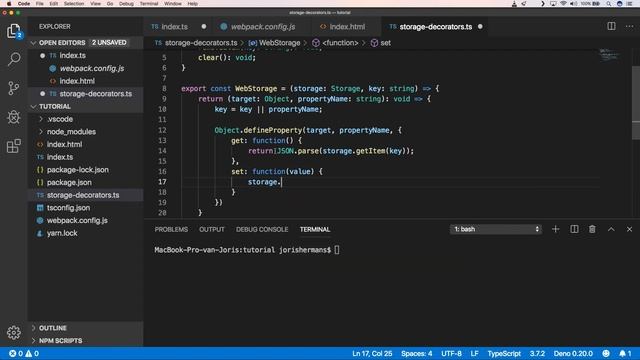This screenshot has height=360, width=640.
Task: Switch to the Problems panel tab
Action: pos(171,229)
